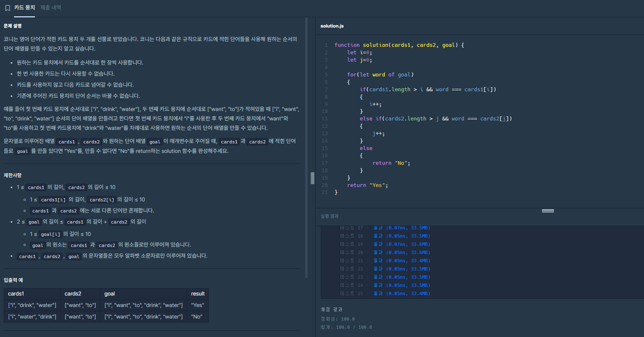Click the j++; code line
This screenshot has height=337, width=644.
pyautogui.click(x=379, y=134)
